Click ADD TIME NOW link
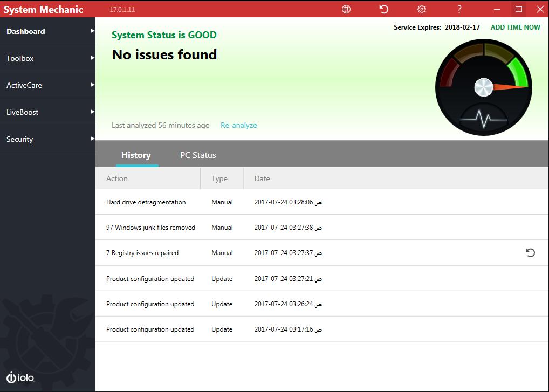Image resolution: width=549 pixels, height=392 pixels. 515,27
